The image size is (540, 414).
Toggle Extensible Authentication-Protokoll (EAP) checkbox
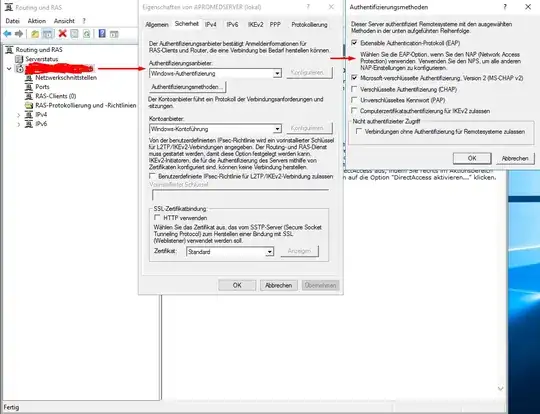[x=354, y=43]
